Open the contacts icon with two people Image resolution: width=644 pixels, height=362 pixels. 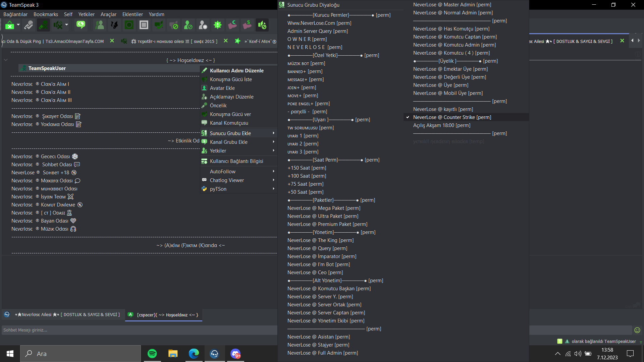click(x=100, y=25)
